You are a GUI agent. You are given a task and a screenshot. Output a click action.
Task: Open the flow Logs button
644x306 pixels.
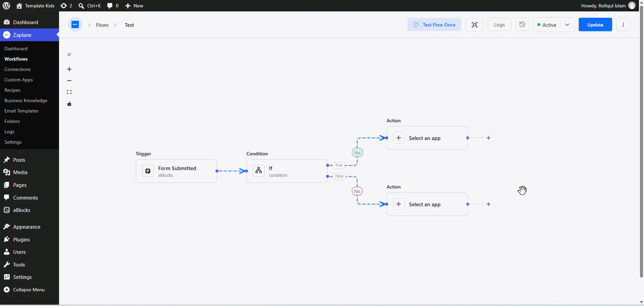click(499, 25)
